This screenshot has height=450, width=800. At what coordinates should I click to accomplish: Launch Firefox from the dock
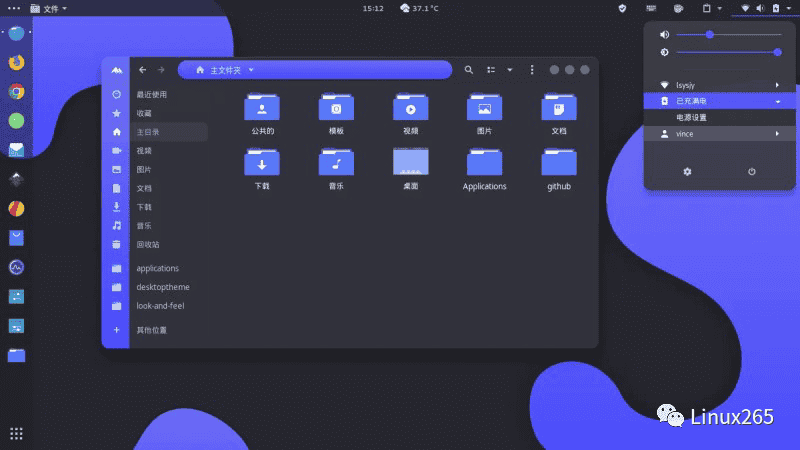tap(16, 62)
